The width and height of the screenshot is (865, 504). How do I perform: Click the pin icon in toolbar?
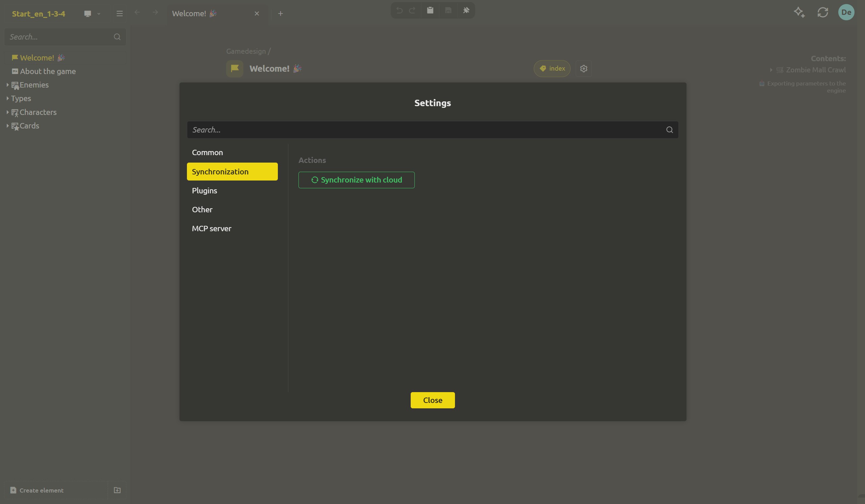tap(466, 10)
